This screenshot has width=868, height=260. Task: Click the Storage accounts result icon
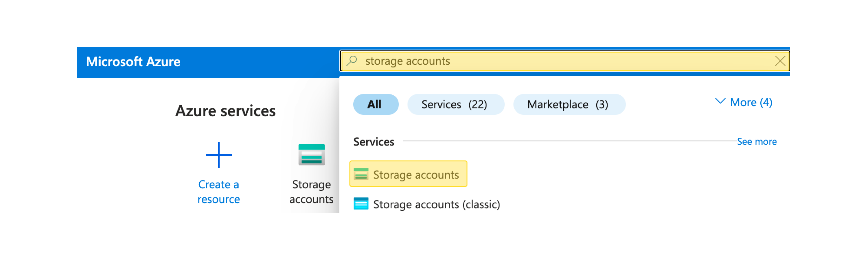pyautogui.click(x=361, y=174)
